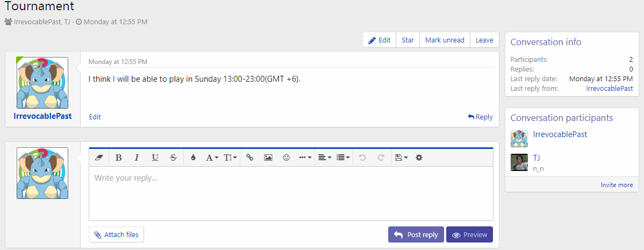Toggle underline text formatting
Image resolution: width=644 pixels, height=250 pixels.
(155, 158)
